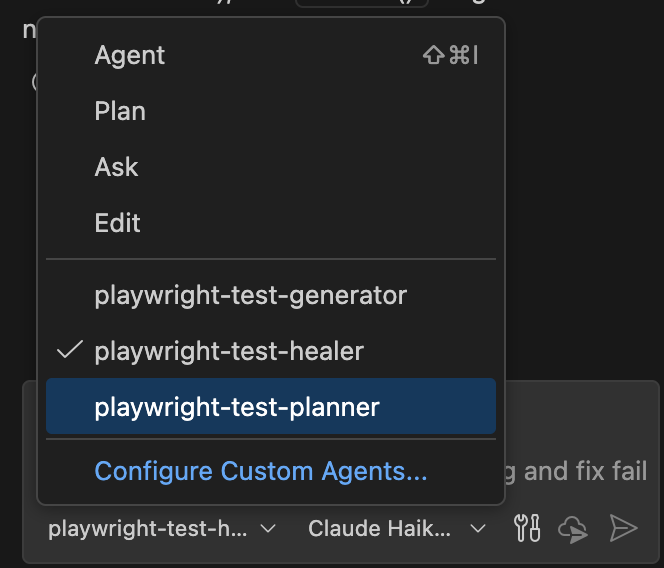Image resolution: width=664 pixels, height=568 pixels.
Task: Click the cloud delegate agent icon
Action: tap(574, 528)
